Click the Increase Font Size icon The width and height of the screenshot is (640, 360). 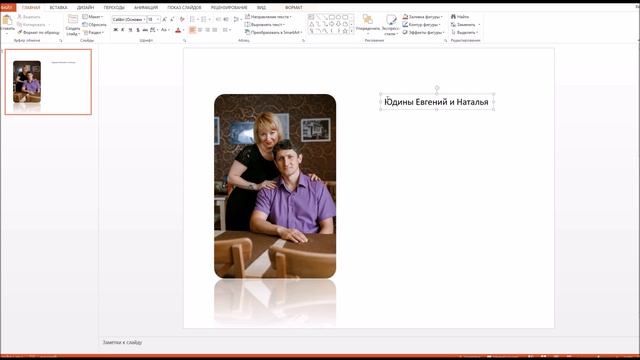click(x=164, y=19)
